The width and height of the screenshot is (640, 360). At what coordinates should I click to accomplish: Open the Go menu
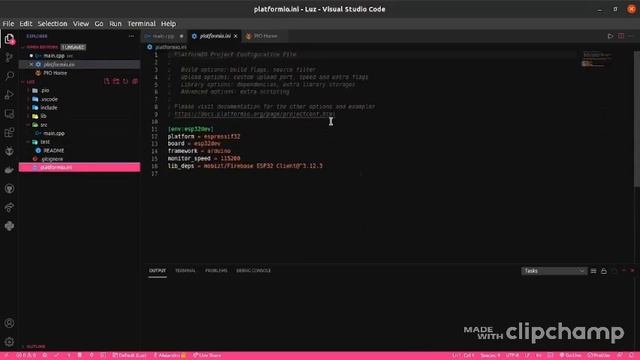point(99,24)
